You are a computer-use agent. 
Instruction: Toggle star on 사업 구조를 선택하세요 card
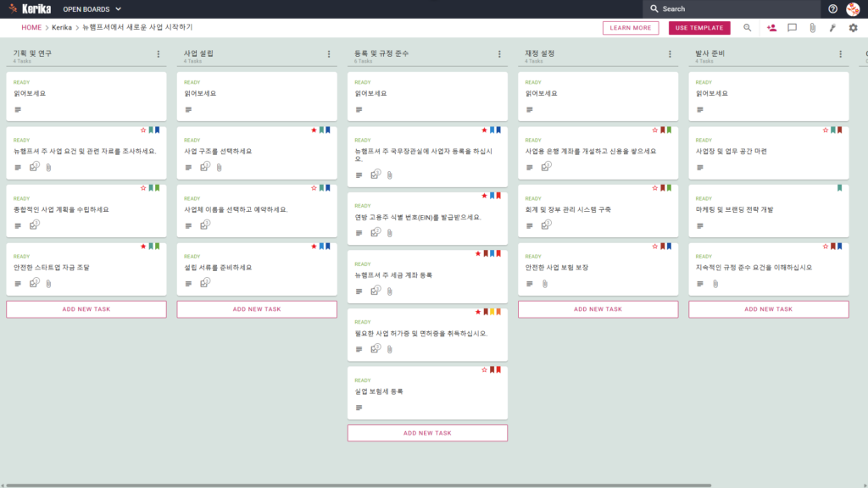(314, 130)
